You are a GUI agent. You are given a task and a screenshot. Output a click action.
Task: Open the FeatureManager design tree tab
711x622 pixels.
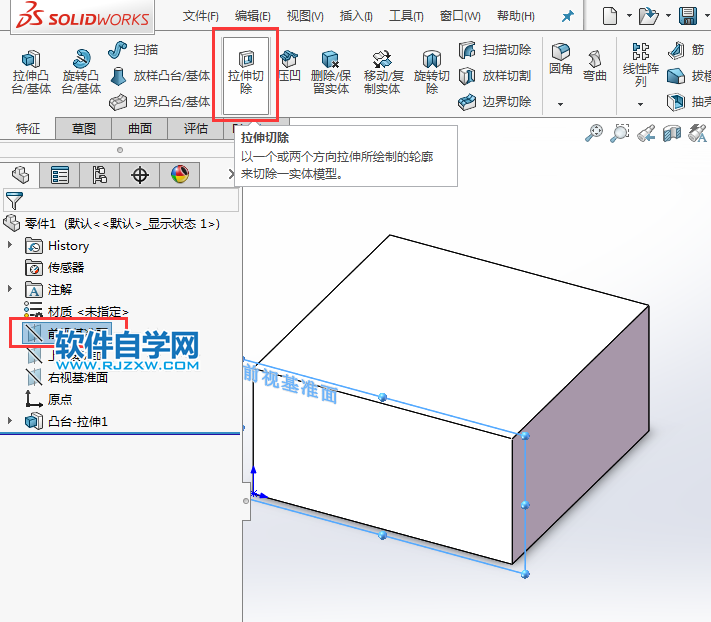pyautogui.click(x=20, y=175)
